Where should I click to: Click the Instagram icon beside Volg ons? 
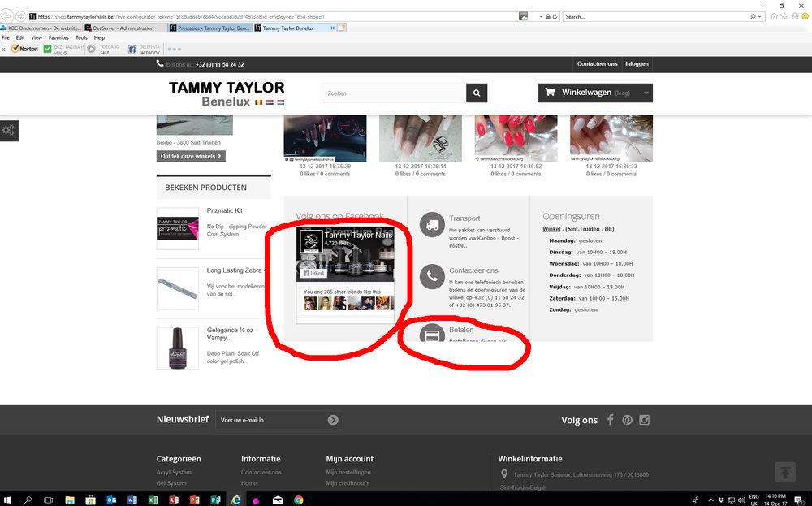click(644, 420)
